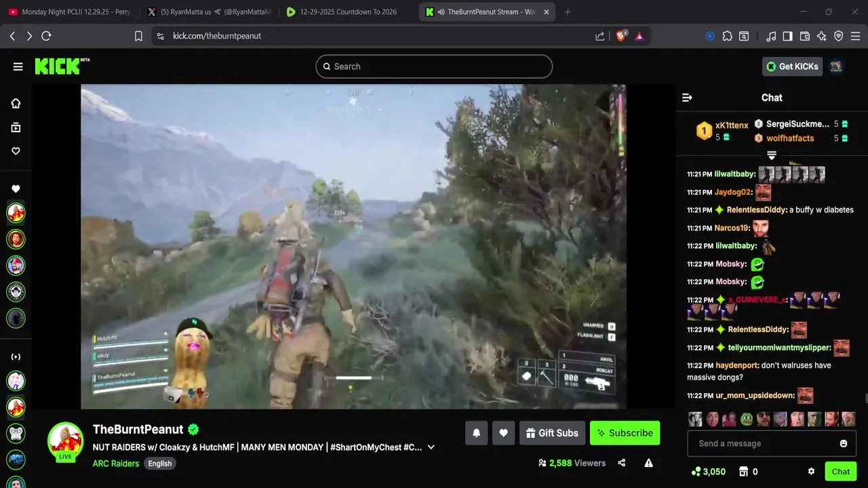868x488 pixels.
Task: Click TheBurntPeanut live avatar
Action: click(65, 442)
